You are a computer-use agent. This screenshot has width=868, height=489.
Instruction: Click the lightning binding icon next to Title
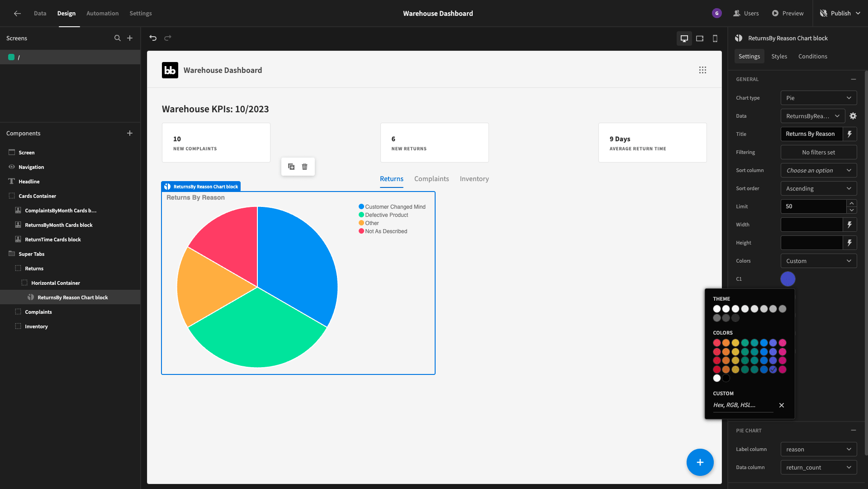pos(850,134)
